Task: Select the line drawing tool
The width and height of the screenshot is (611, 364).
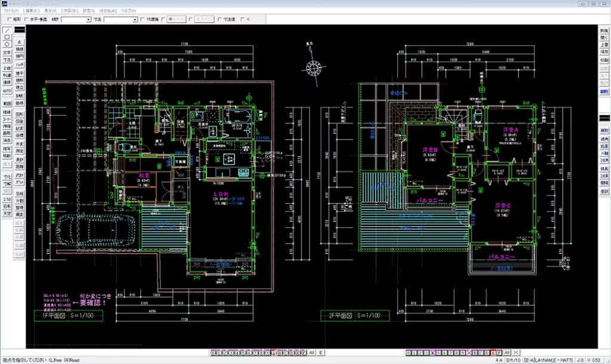Action: 7,30
